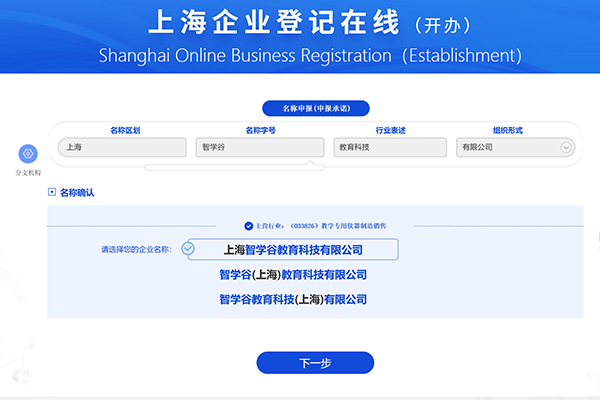600x400 pixels.
Task: Click the 名称区划 field containing 上海
Action: [x=122, y=147]
